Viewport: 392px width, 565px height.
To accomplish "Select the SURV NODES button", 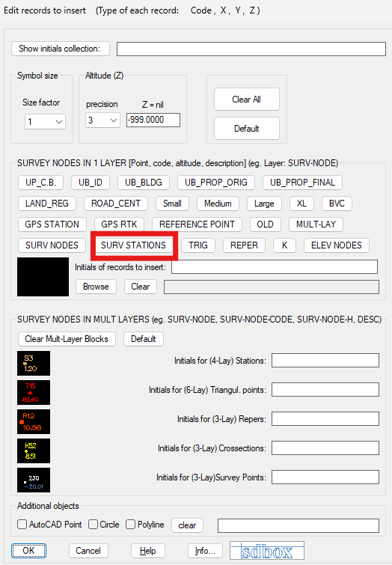I will click(x=52, y=245).
